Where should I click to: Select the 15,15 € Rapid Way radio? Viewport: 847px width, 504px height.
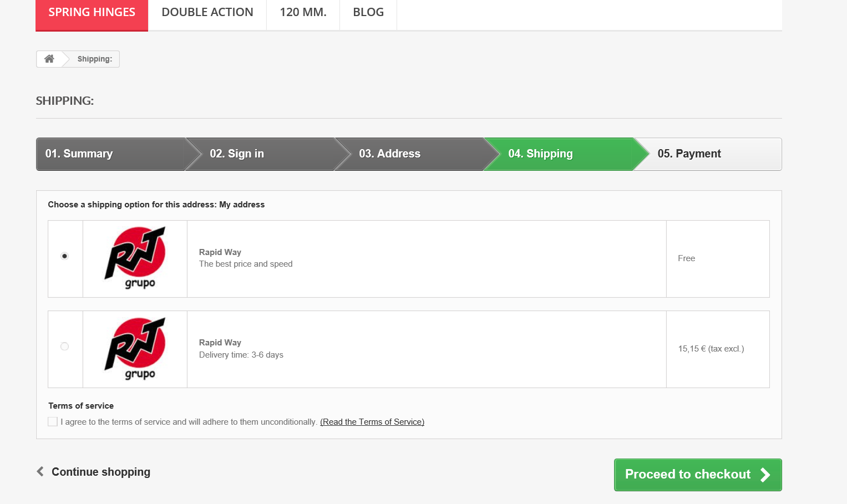point(64,347)
